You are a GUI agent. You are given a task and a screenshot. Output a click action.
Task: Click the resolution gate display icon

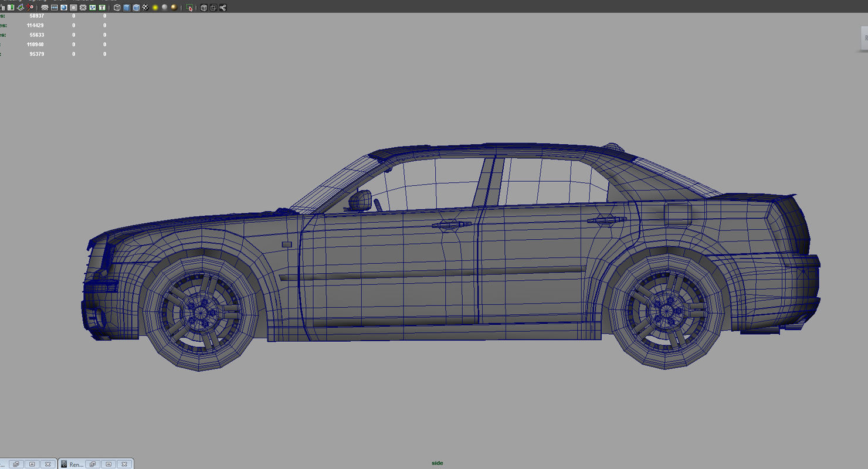(73, 7)
